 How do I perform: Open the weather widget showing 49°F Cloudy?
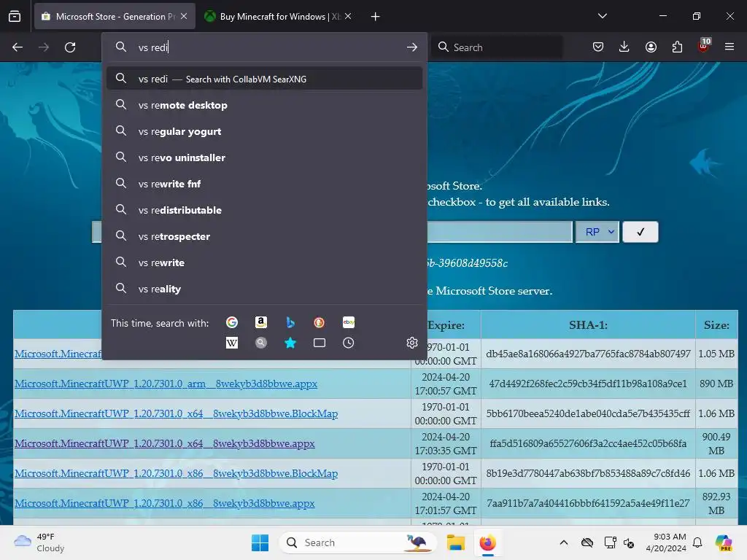39,542
